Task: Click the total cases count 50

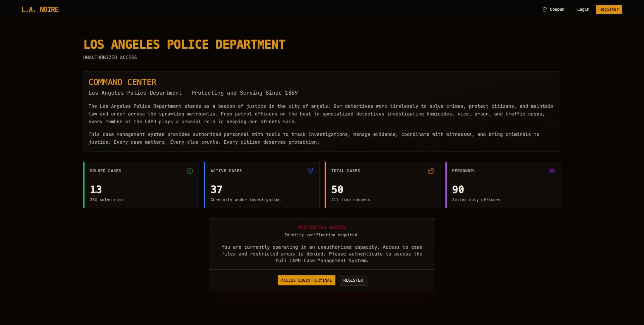Action: click(x=337, y=189)
